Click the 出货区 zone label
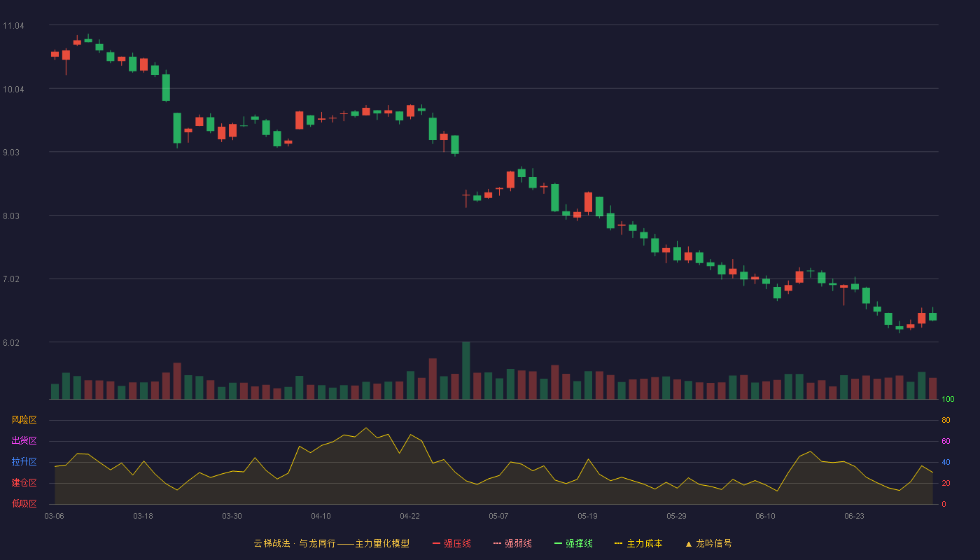 [x=24, y=441]
